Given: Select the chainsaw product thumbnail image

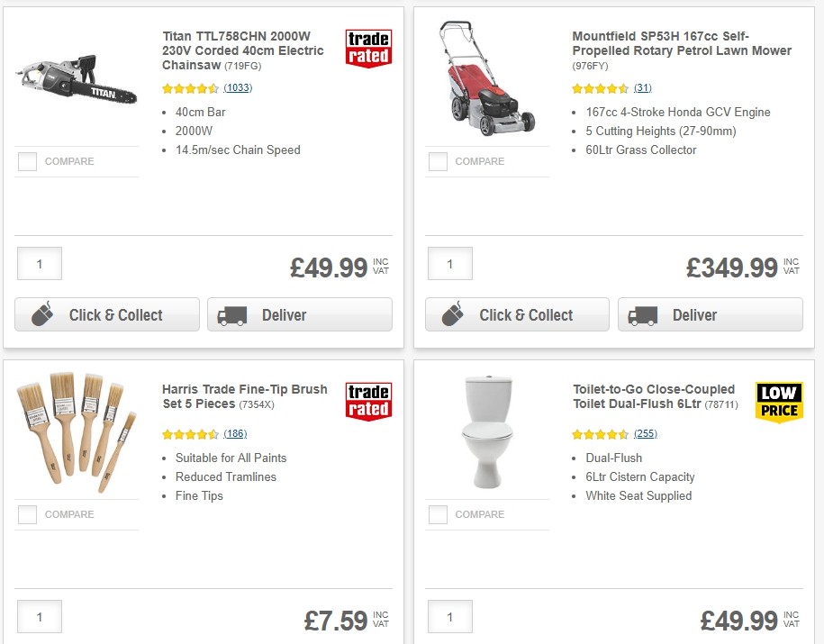Looking at the screenshot, I should click(77, 81).
